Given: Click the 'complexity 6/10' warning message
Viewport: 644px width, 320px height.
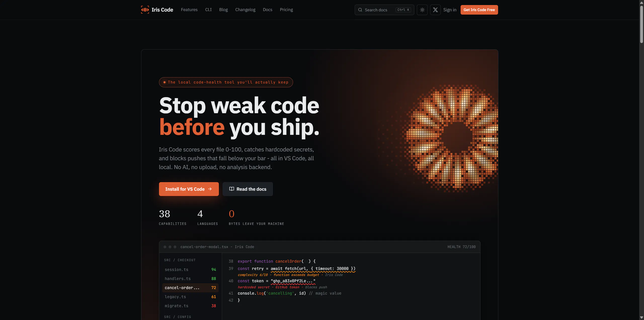Looking at the screenshot, I should coord(290,275).
